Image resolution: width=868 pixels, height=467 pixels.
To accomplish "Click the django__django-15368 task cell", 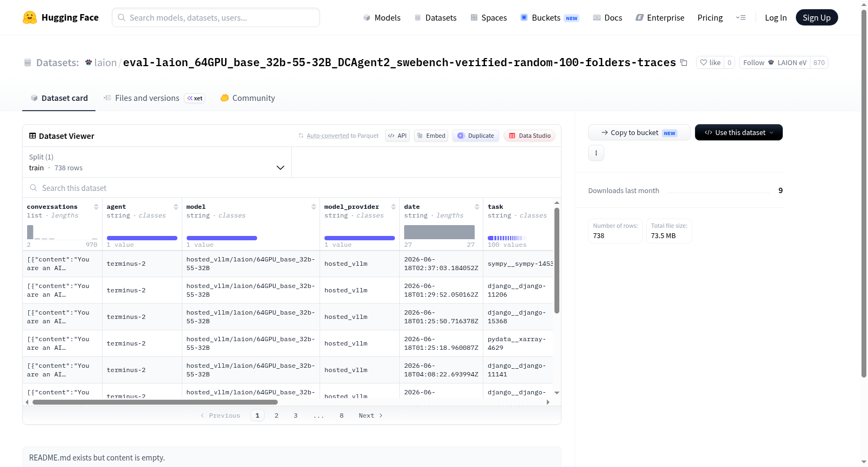I will click(x=517, y=317).
